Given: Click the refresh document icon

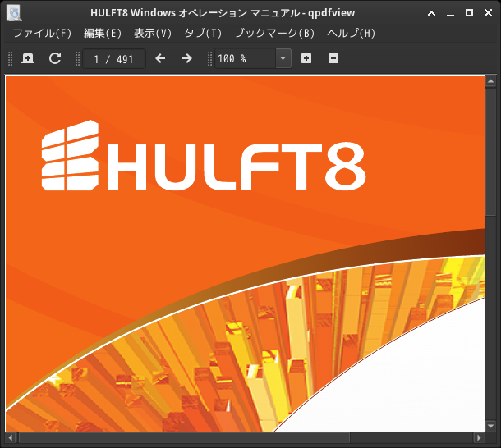Looking at the screenshot, I should tap(55, 58).
